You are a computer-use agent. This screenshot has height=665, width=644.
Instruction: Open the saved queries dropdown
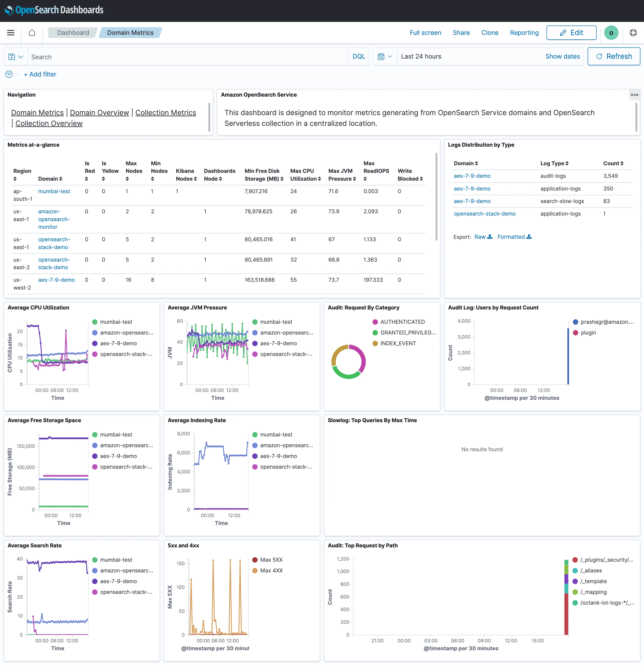(16, 57)
